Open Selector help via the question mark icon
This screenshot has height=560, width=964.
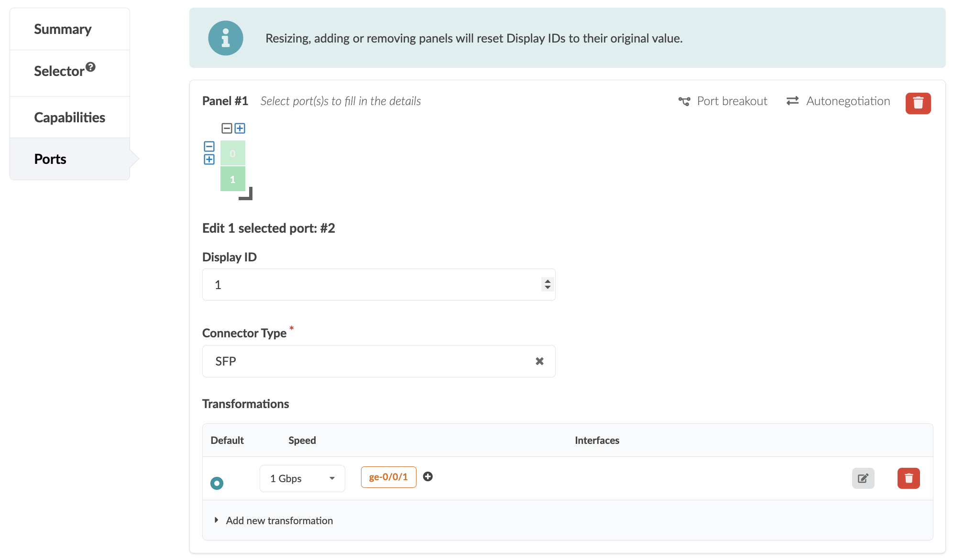[91, 66]
